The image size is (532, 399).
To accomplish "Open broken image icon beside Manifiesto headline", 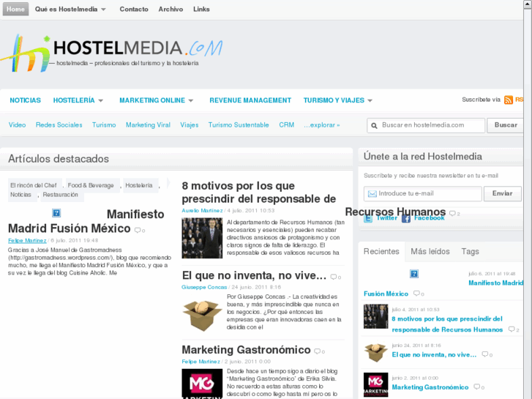I will [x=56, y=213].
